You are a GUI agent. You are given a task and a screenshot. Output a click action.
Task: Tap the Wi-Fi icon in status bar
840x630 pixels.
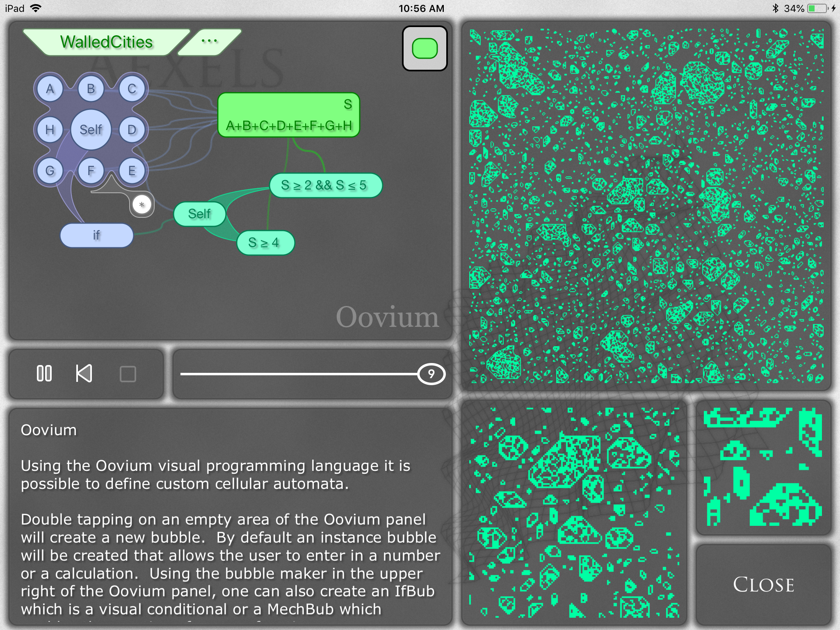click(x=37, y=8)
